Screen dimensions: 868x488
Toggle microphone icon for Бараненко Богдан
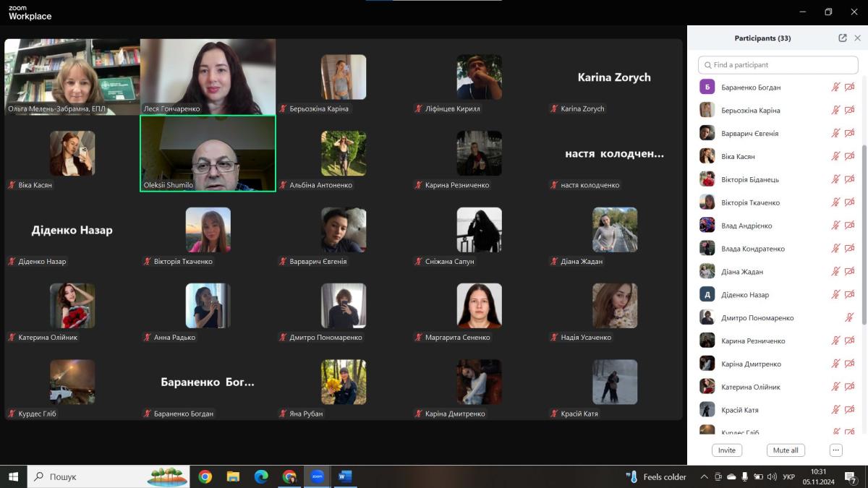(835, 87)
